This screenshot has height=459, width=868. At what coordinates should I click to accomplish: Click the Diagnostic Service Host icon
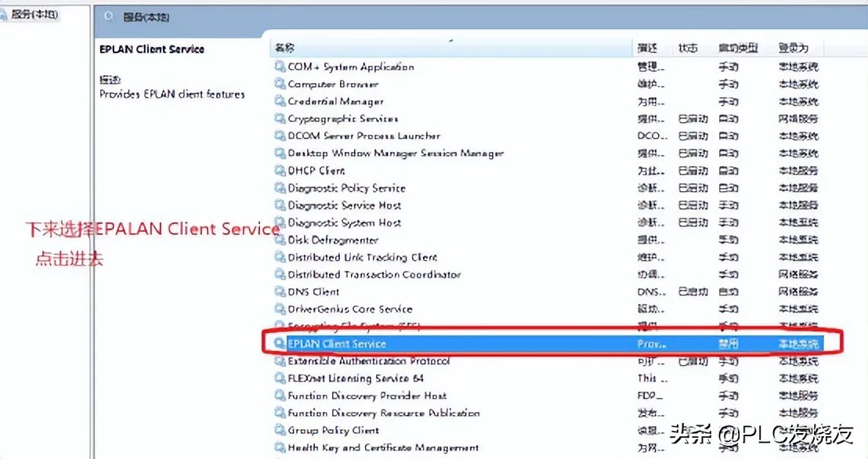[x=280, y=205]
